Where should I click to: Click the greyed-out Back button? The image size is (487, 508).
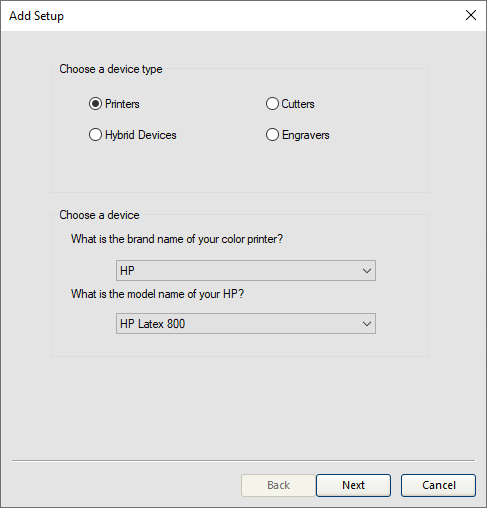tap(278, 485)
